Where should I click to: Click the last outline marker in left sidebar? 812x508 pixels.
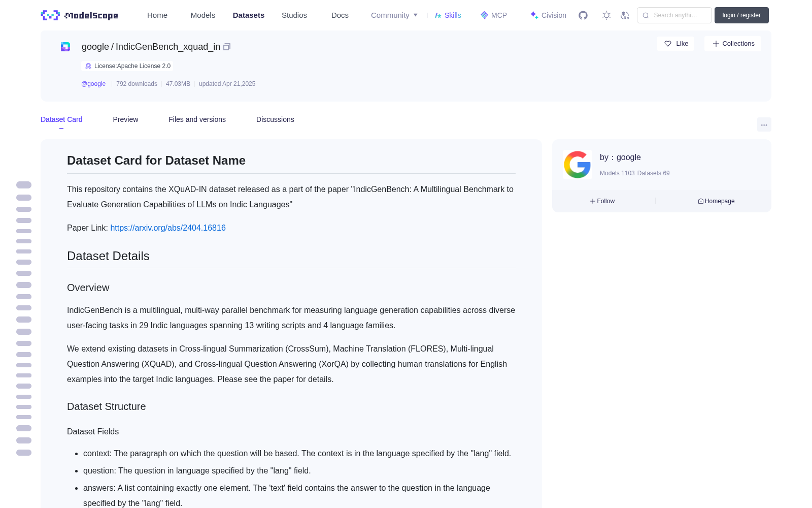tap(24, 453)
